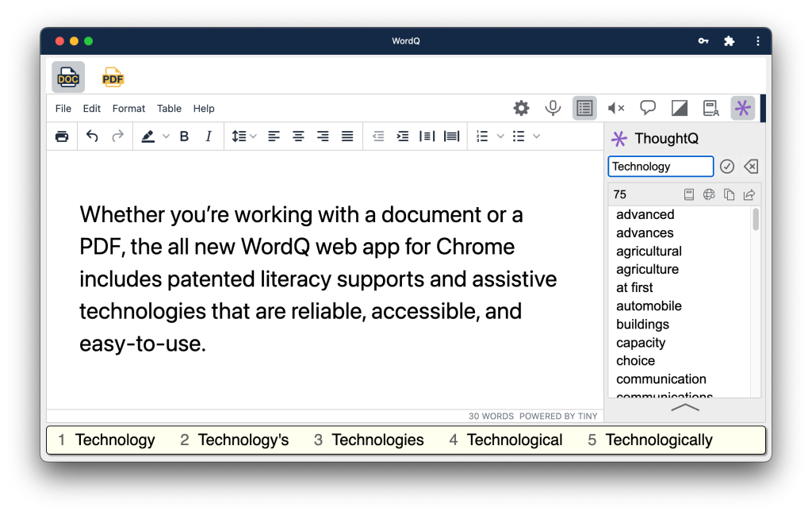Activate microphone speech recognition
812x515 pixels.
click(x=553, y=108)
